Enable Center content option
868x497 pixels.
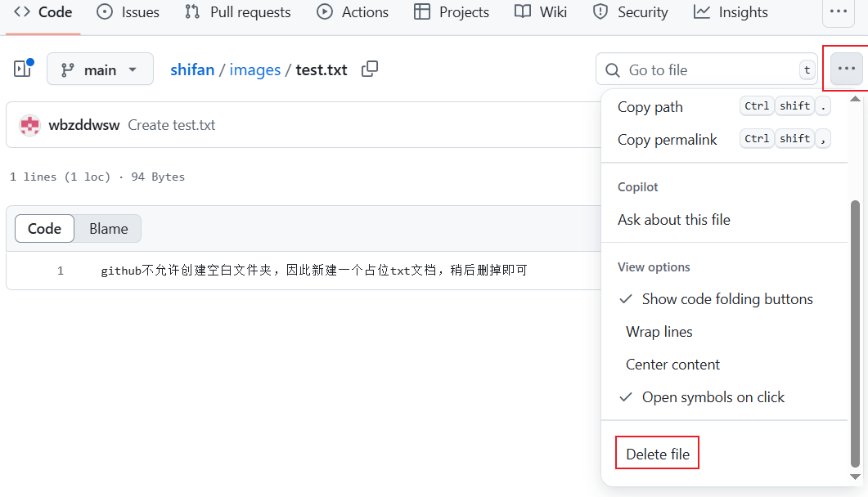724,365
